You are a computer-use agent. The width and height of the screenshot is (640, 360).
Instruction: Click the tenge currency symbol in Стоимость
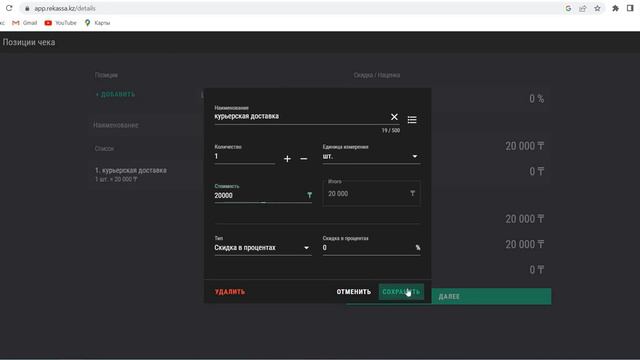tap(309, 196)
